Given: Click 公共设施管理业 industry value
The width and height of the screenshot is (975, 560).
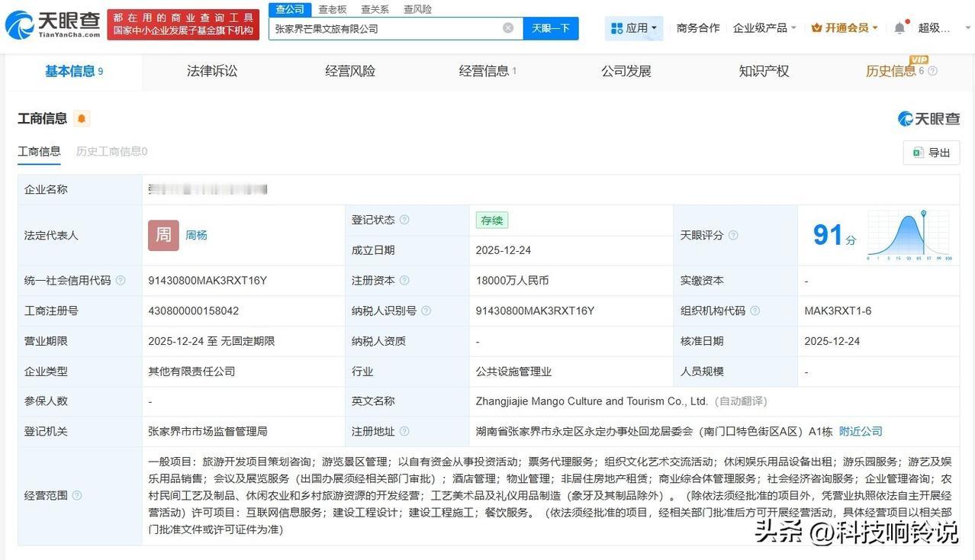Looking at the screenshot, I should (513, 372).
